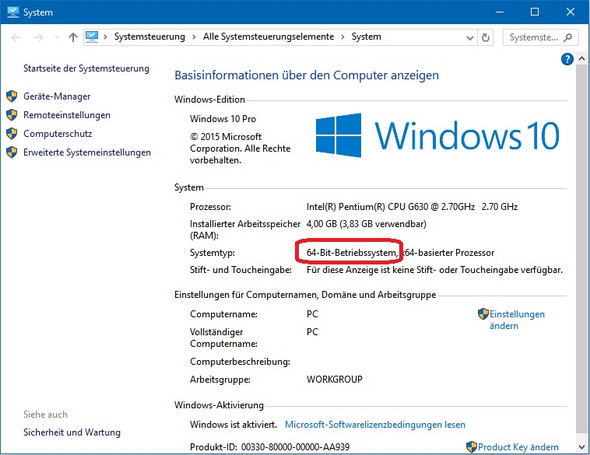Click the search magnifier icon
Viewport: 590px width, 455px height.
(568, 37)
